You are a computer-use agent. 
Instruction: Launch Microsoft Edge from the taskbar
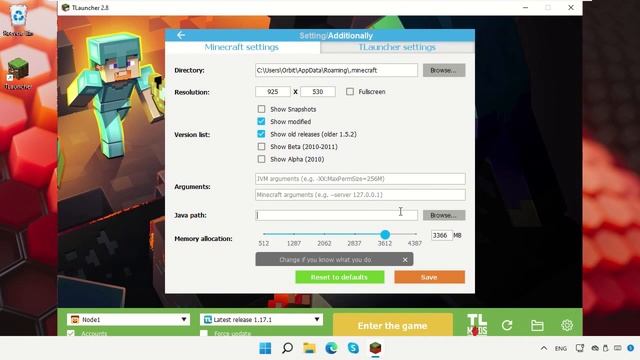pos(331,348)
